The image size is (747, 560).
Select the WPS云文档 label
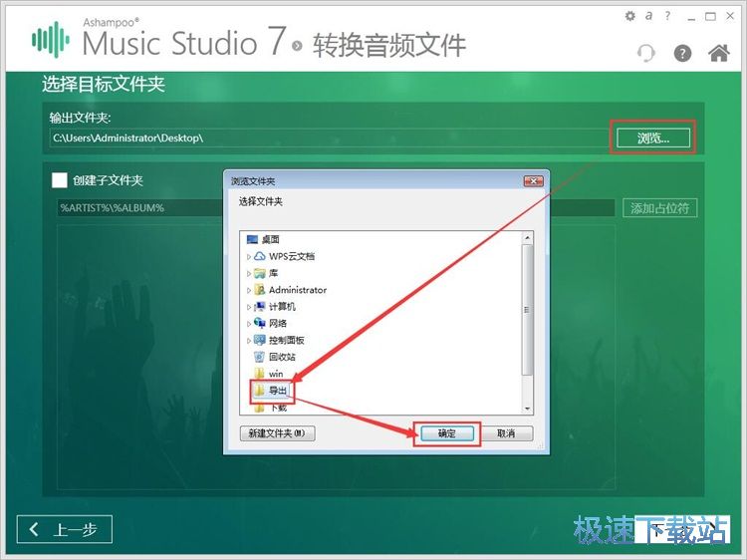click(292, 256)
